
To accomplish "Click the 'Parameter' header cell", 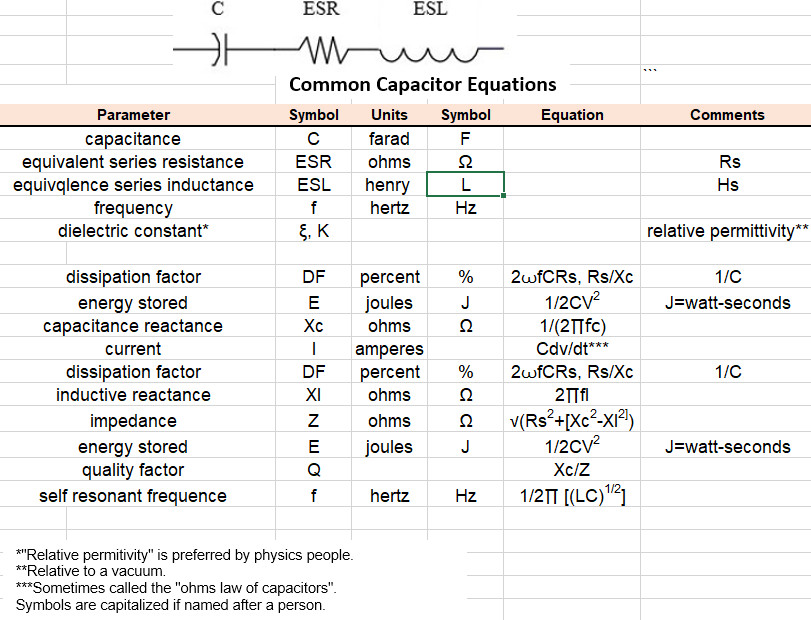I will pos(138,115).
